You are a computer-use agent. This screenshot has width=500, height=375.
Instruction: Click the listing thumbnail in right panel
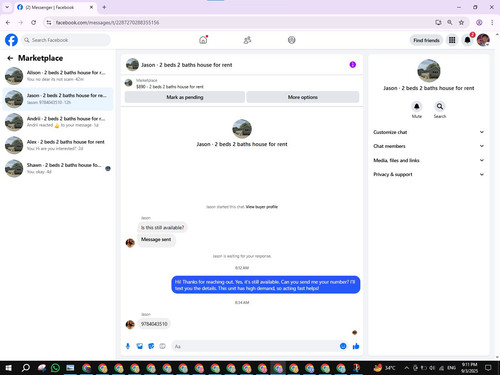[429, 70]
